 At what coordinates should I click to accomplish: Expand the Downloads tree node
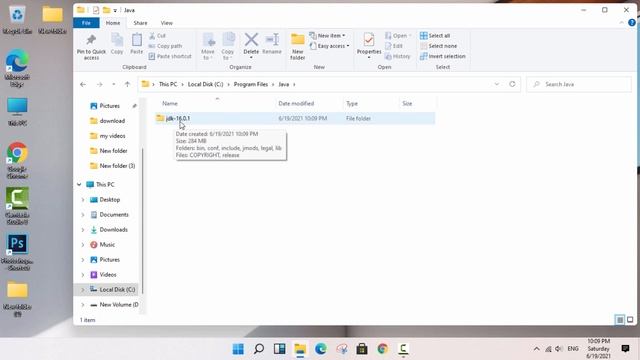(x=83, y=230)
